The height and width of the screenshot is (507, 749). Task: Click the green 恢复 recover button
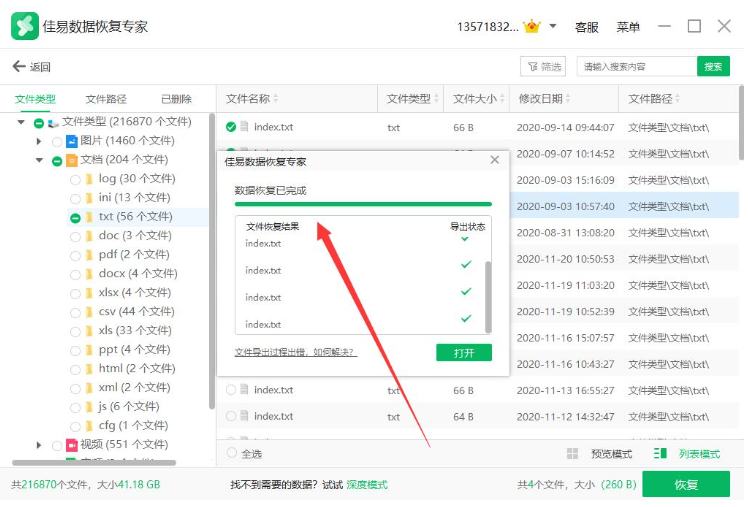pos(686,485)
